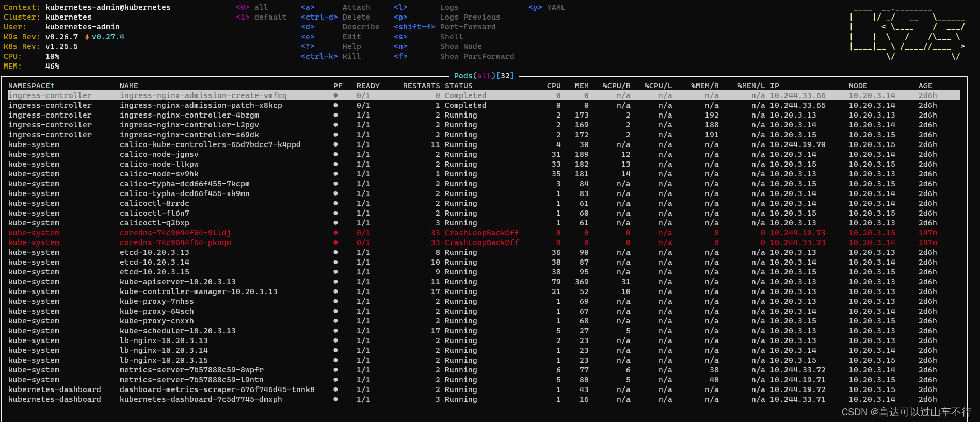Select metrics-server-7b57888c59-8wpfr pod
Image resolution: width=980 pixels, height=422 pixels.
tap(484, 370)
